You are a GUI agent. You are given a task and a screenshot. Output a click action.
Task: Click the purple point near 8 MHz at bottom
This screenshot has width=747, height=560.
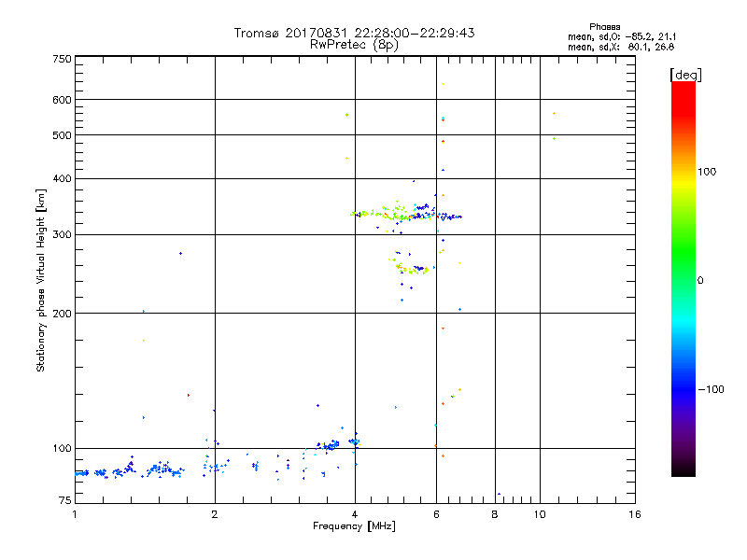pyautogui.click(x=499, y=494)
